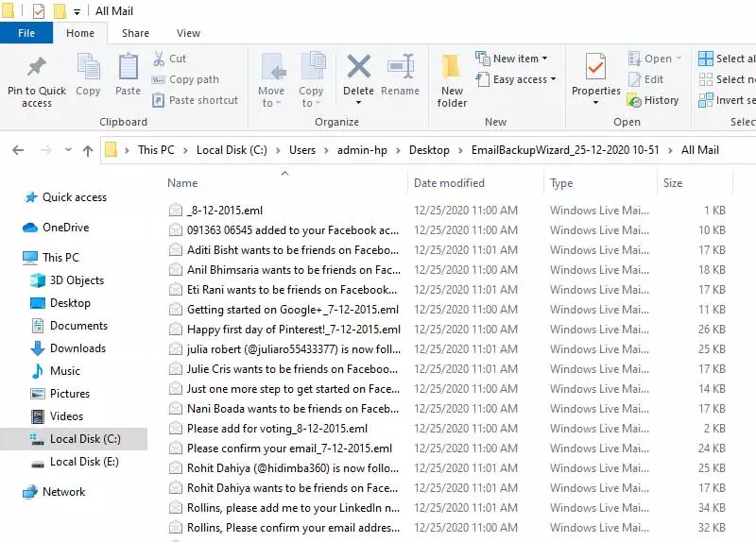
Task: Select Aditi Bisht Facebook friend email
Action: click(284, 249)
